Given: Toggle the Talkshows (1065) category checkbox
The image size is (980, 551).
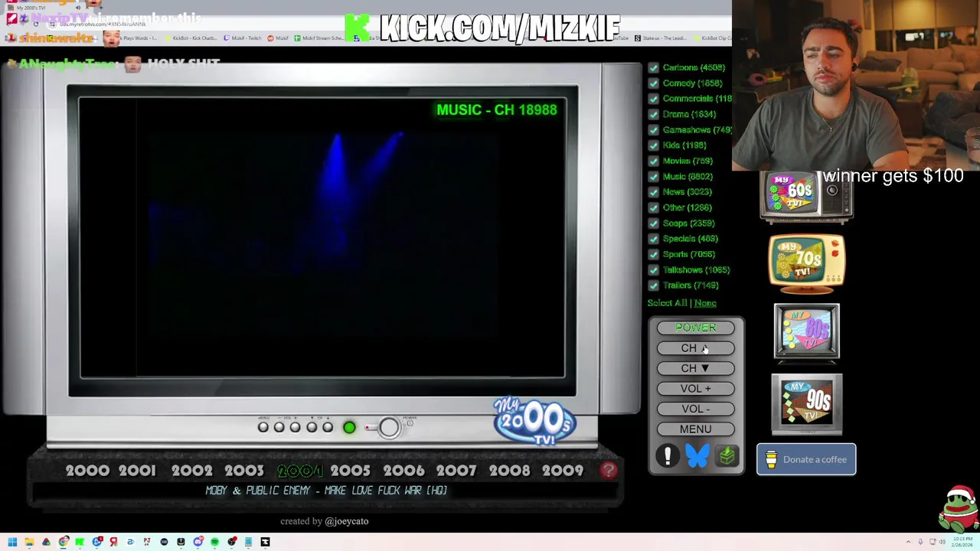Looking at the screenshot, I should (x=653, y=269).
